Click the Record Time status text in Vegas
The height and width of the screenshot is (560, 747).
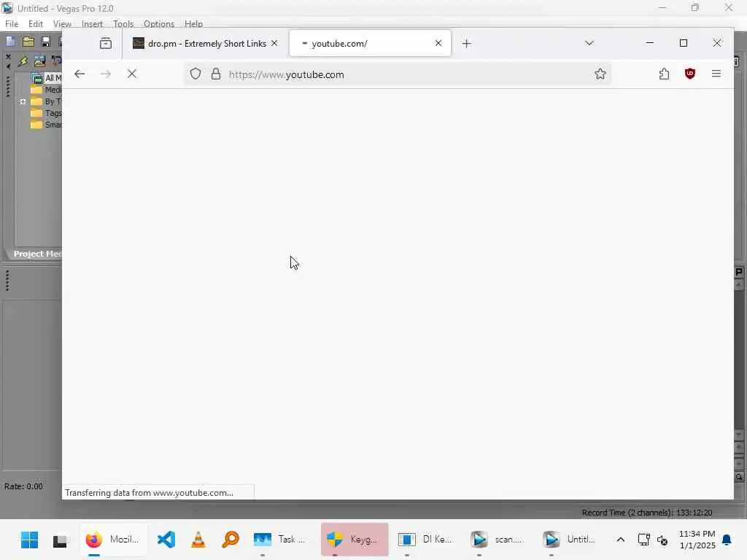647,513
